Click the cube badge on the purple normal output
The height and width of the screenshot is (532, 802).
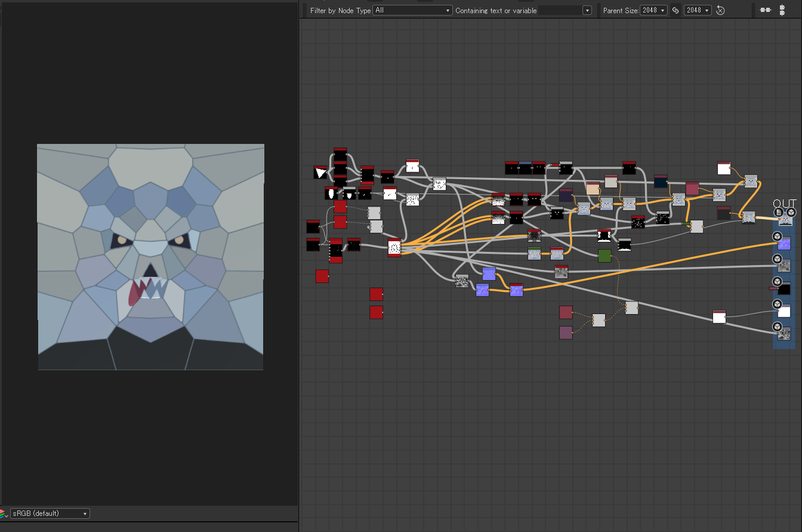pyautogui.click(x=777, y=237)
